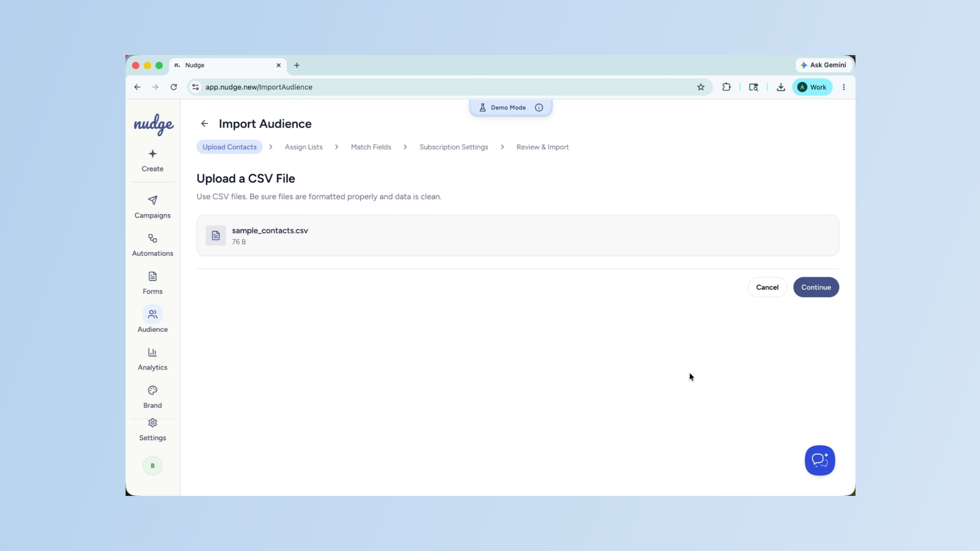The height and width of the screenshot is (551, 980).
Task: Open the Forms section
Action: click(x=153, y=283)
